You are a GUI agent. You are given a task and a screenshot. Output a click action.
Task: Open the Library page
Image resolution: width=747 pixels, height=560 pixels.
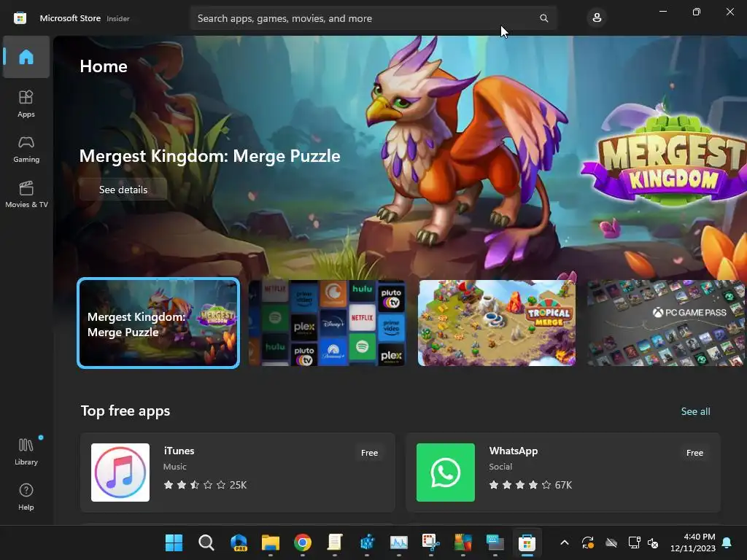point(26,451)
